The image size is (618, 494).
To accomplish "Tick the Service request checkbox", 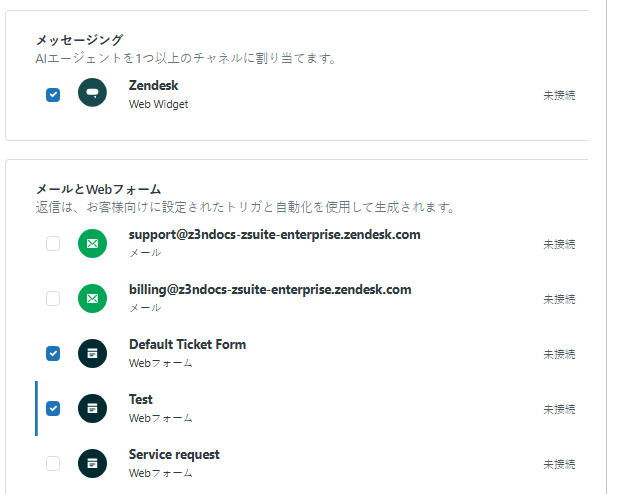I will (x=53, y=463).
